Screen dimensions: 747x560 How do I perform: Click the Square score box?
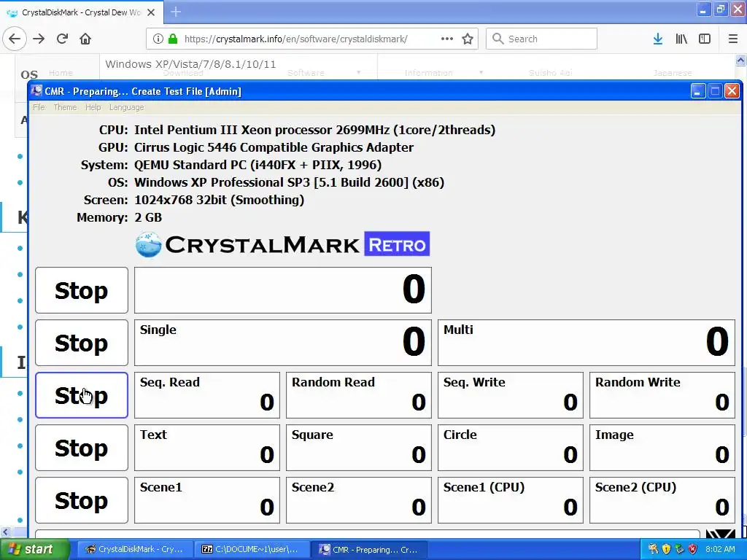point(359,448)
